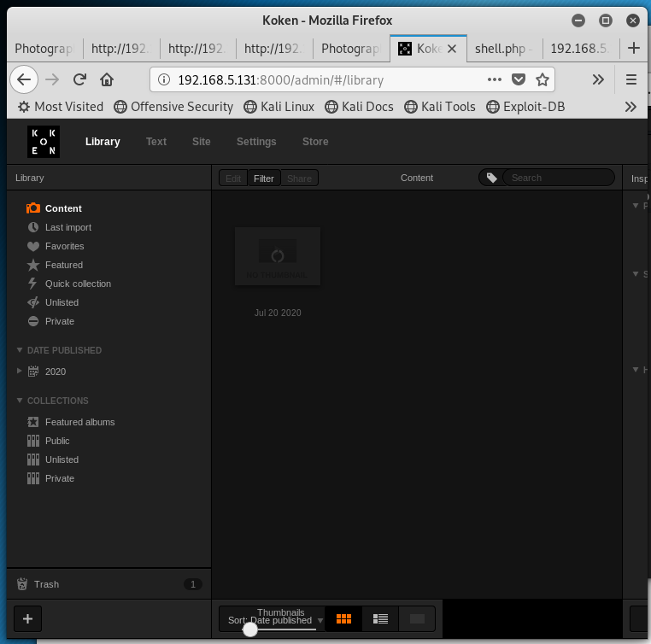Collapse third Inspector section triangle
The width and height of the screenshot is (651, 644).
[636, 369]
